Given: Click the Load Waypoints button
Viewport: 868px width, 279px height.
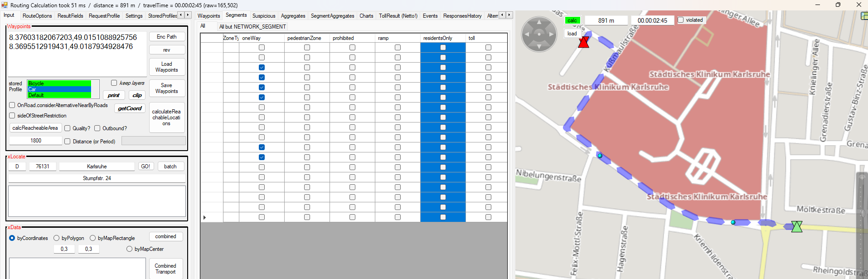Looking at the screenshot, I should (166, 67).
